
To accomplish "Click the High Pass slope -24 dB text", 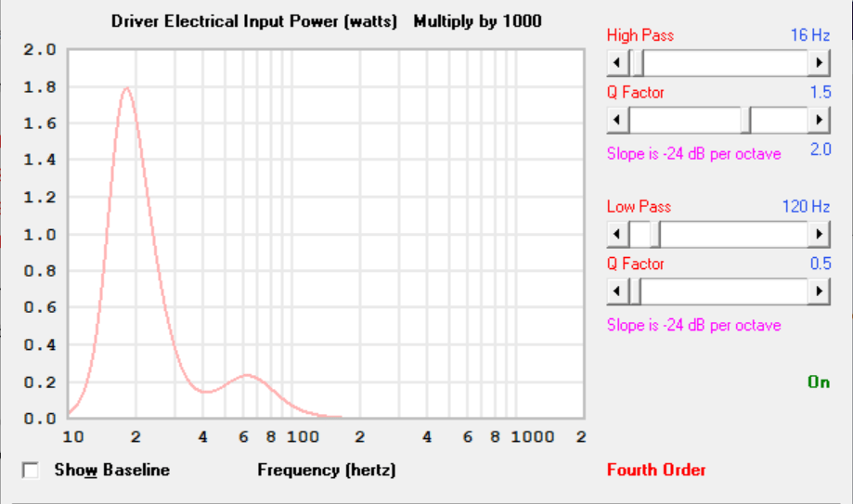I will (x=693, y=154).
